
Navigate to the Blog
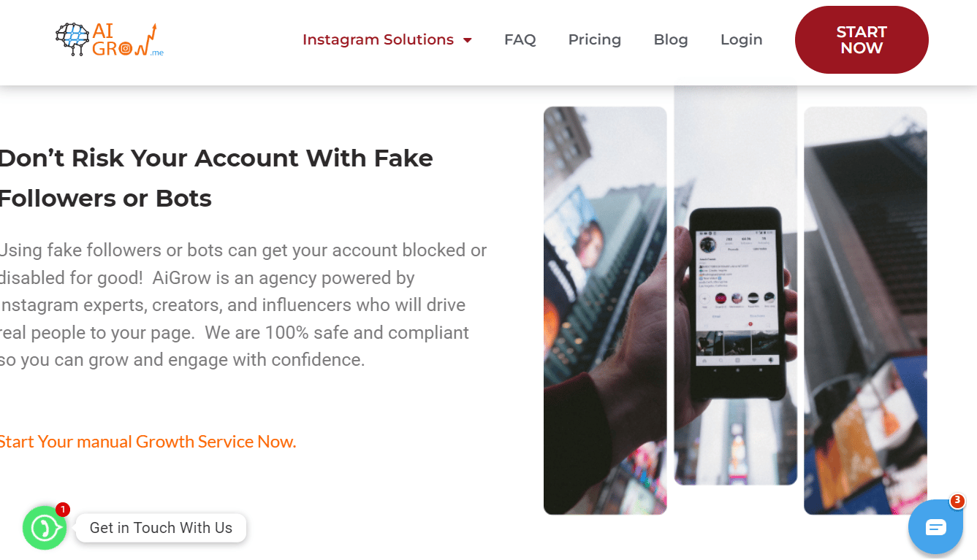[670, 40]
